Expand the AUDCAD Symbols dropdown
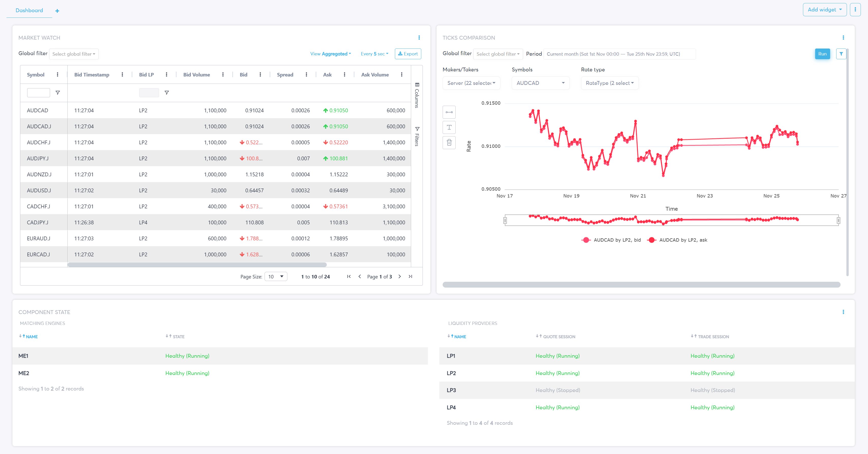The width and height of the screenshot is (868, 454). pyautogui.click(x=540, y=83)
